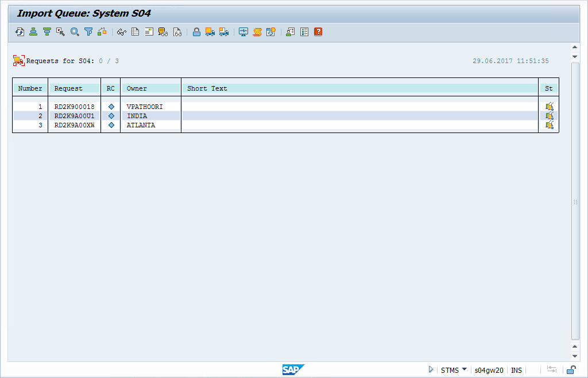588x378 pixels.
Task: Click the first truck Import icon
Action: coord(210,32)
